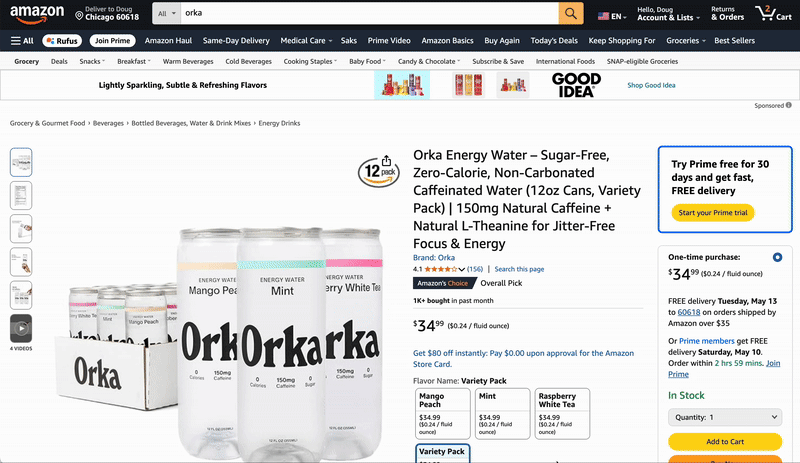Click the Add to Cart button
This screenshot has width=800, height=463.
pos(725,442)
